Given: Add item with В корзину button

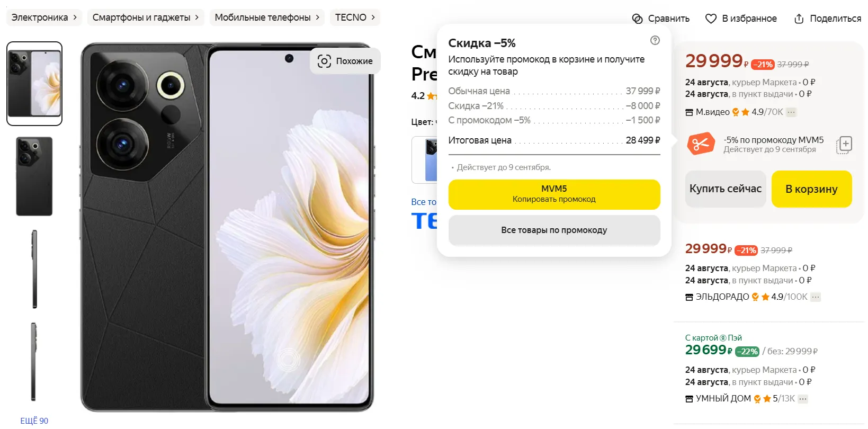Looking at the screenshot, I should (811, 189).
